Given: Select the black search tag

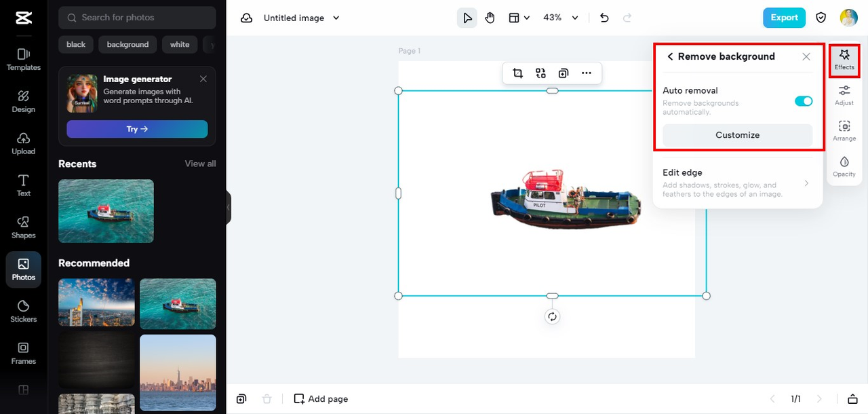Looking at the screenshot, I should click(76, 45).
